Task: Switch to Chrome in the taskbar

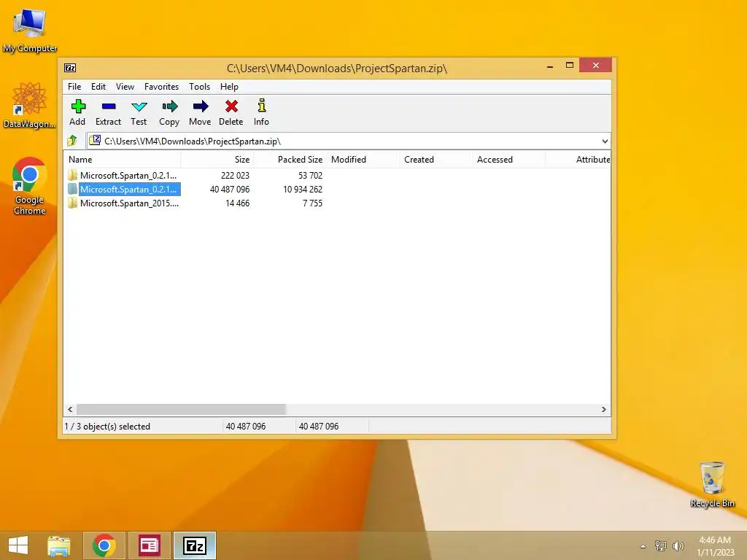Action: pyautogui.click(x=104, y=545)
